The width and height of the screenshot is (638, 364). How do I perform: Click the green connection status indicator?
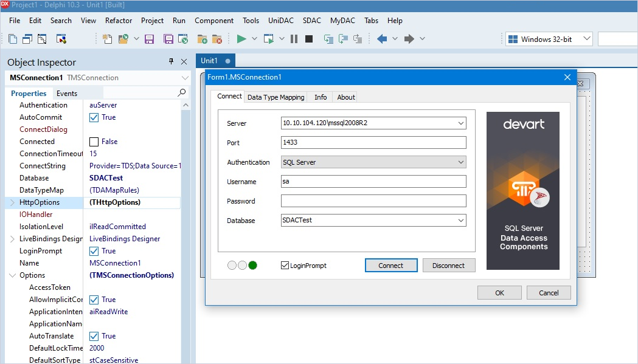[x=252, y=266]
